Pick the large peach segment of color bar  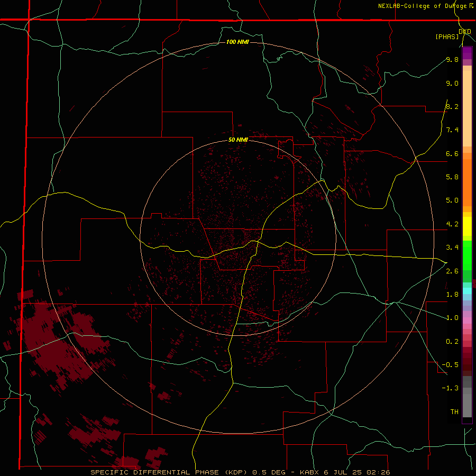pyautogui.click(x=467, y=108)
